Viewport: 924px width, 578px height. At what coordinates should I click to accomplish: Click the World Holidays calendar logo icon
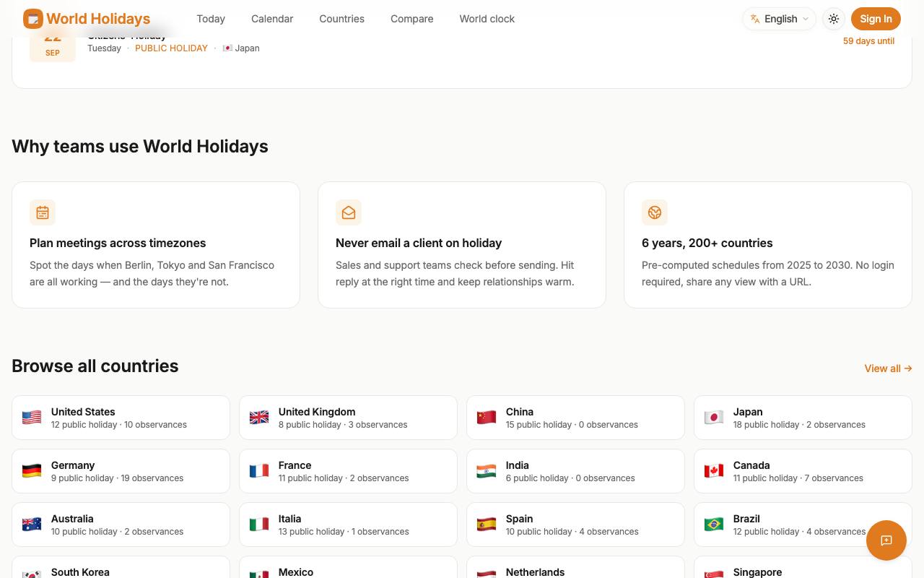pos(33,19)
